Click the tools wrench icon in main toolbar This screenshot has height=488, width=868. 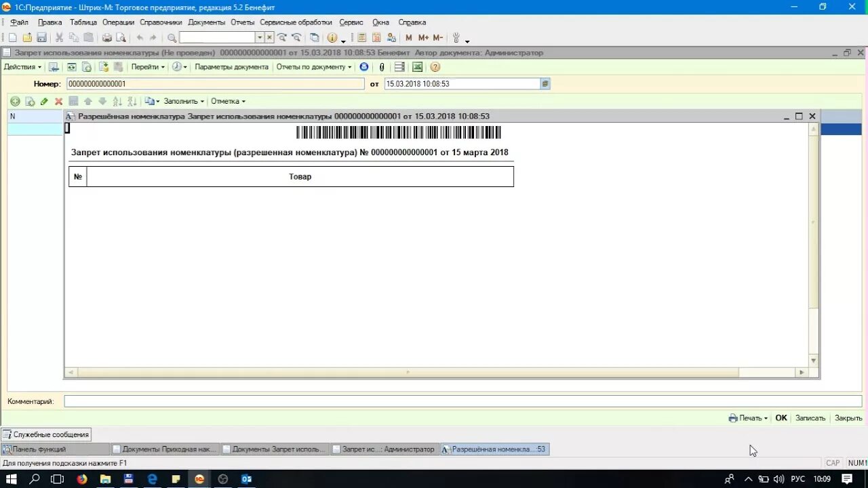click(x=456, y=38)
